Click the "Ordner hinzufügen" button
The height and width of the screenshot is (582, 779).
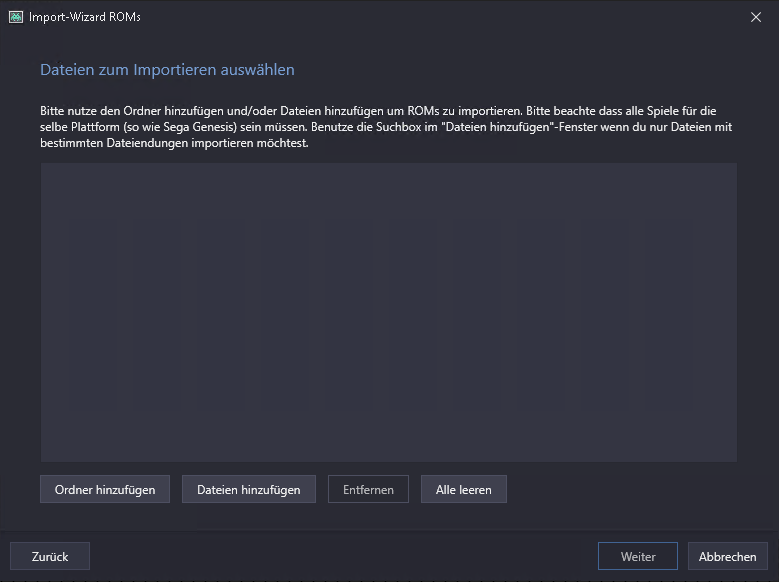click(x=105, y=489)
